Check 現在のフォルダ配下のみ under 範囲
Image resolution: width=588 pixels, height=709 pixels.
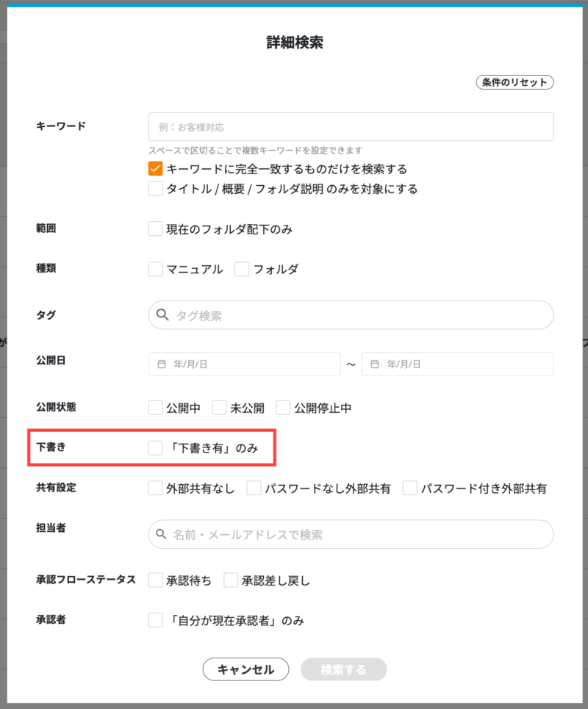[154, 228]
